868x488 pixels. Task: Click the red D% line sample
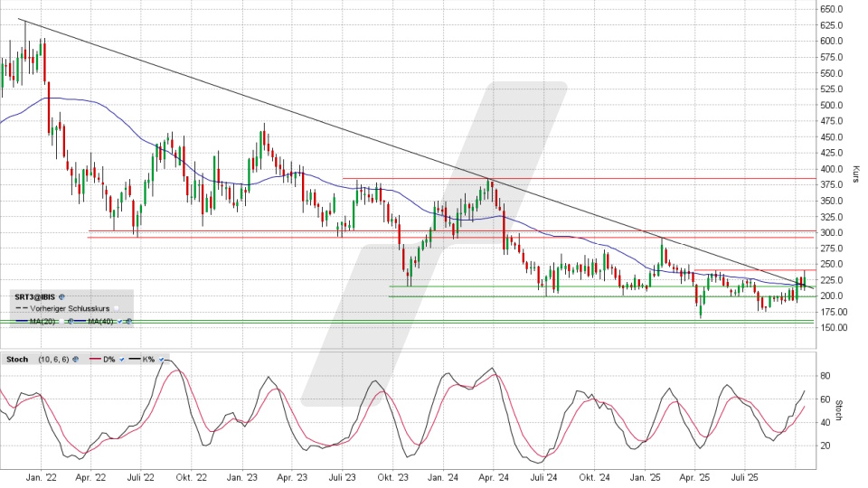95,359
